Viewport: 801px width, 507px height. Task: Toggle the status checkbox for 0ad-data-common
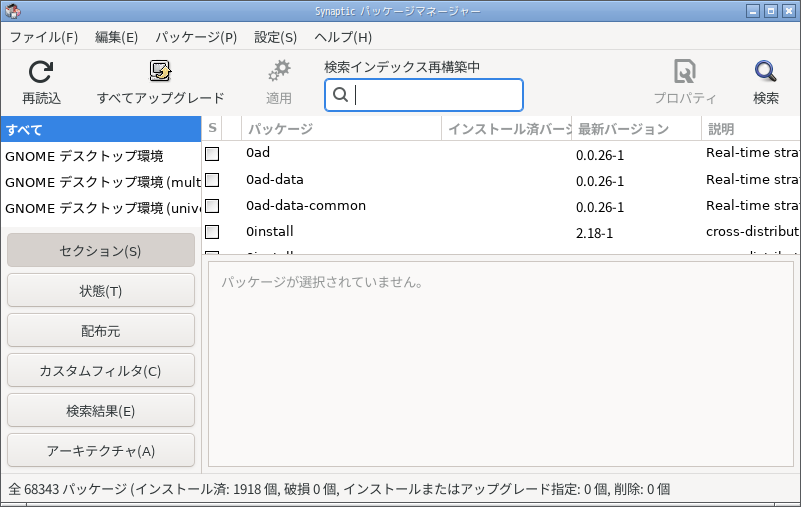pyautogui.click(x=212, y=206)
